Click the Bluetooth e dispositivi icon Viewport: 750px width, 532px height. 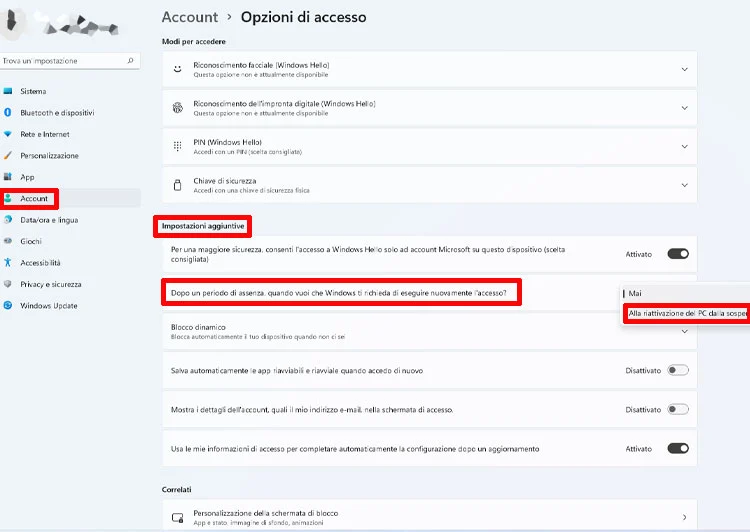coord(8,112)
